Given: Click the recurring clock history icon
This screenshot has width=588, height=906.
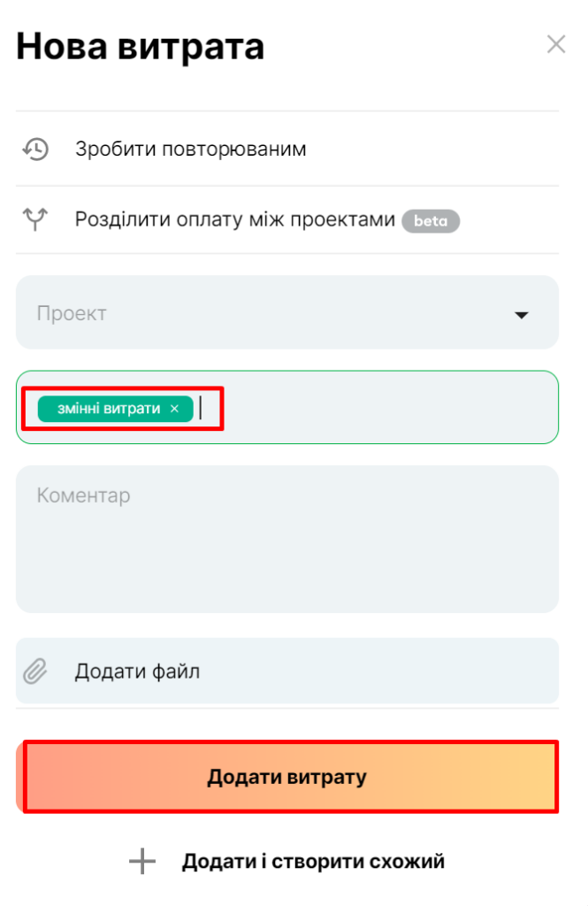Looking at the screenshot, I should click(35, 149).
